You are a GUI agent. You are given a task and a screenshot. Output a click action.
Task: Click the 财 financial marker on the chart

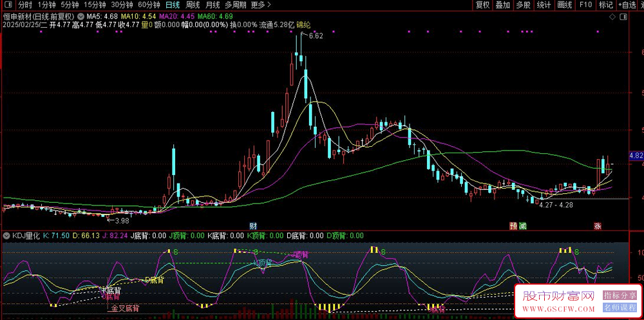click(253, 225)
